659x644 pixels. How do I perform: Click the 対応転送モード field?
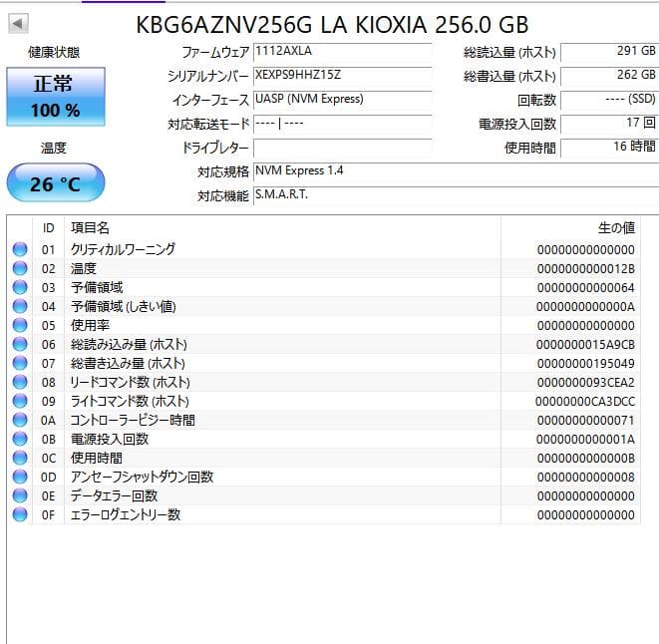pos(343,124)
